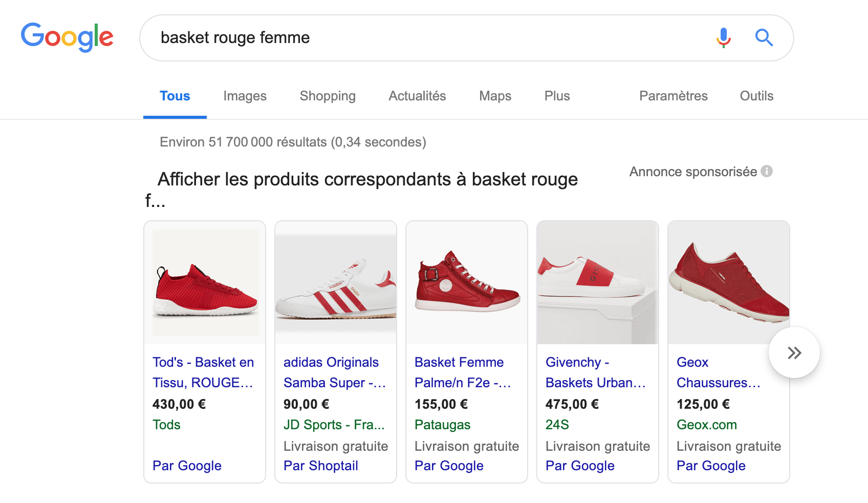Screen dimensions: 868x503
Task: Click the 24S merchant name
Action: 557,425
